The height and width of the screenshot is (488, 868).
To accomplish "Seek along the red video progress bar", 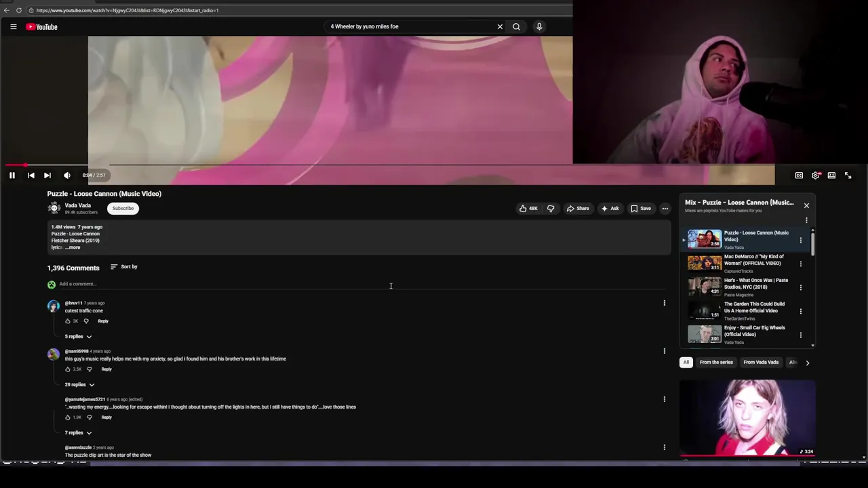I will 390,165.
